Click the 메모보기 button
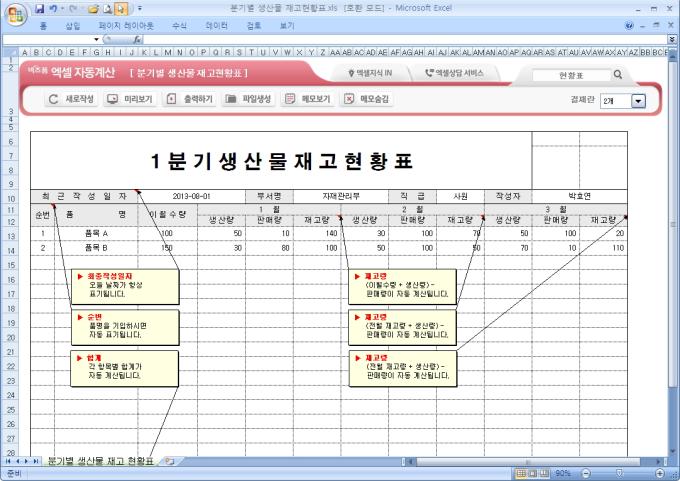 (307, 99)
